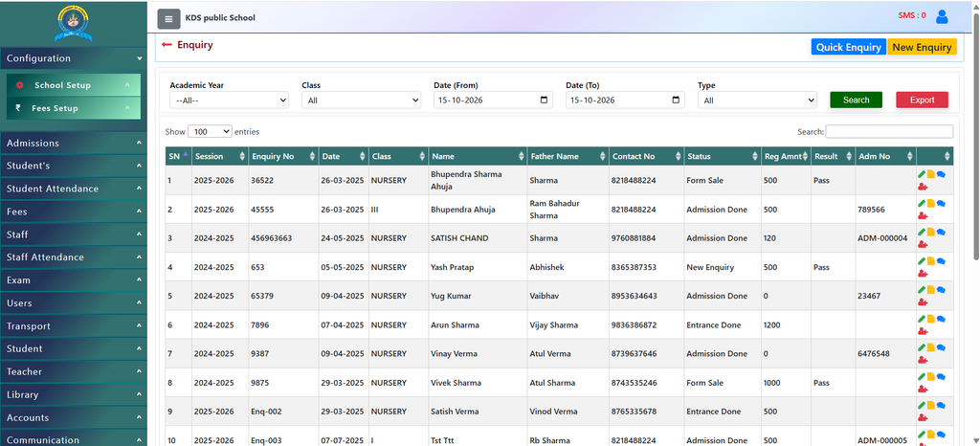Click yellow document icon for SATISH CHAND row
The width and height of the screenshot is (980, 446).
tap(930, 232)
